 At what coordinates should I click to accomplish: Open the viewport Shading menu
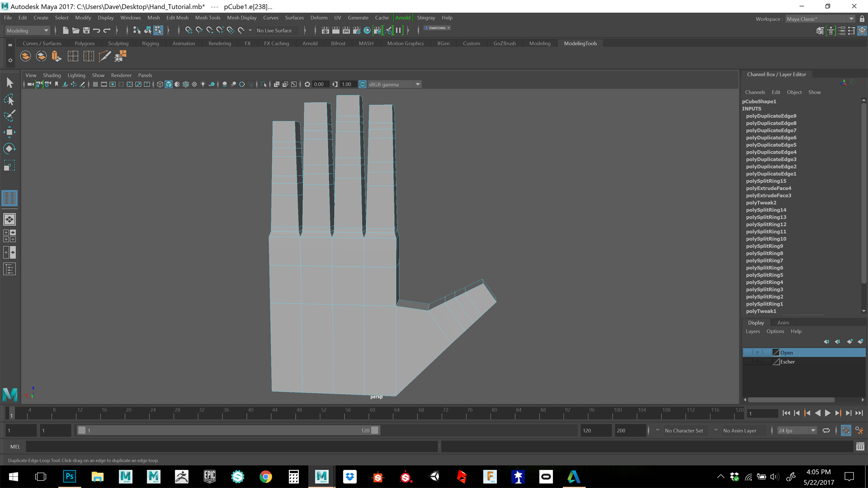pyautogui.click(x=52, y=75)
